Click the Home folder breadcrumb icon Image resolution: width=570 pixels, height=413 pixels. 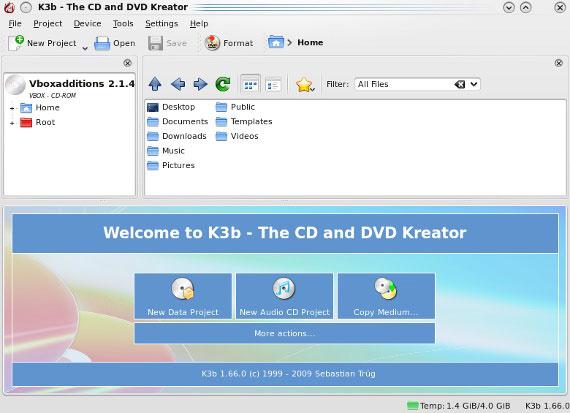(276, 42)
